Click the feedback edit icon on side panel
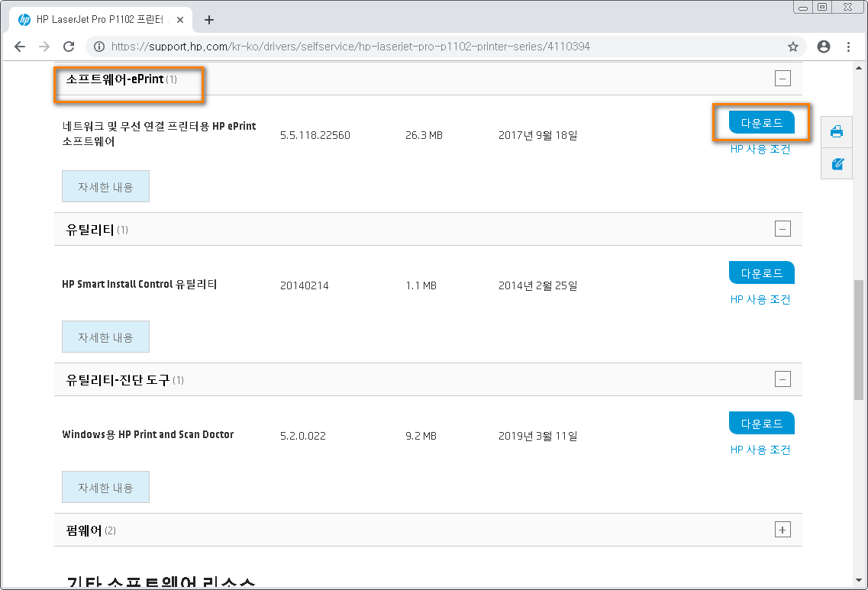 click(837, 164)
